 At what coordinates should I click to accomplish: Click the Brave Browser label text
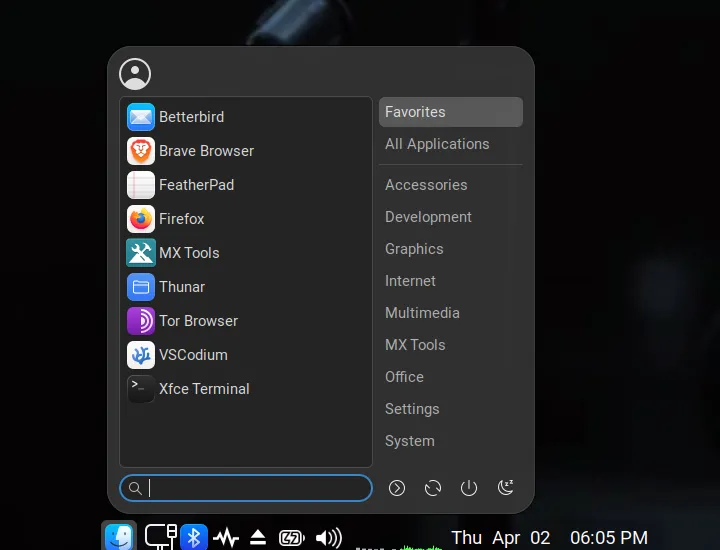[206, 151]
